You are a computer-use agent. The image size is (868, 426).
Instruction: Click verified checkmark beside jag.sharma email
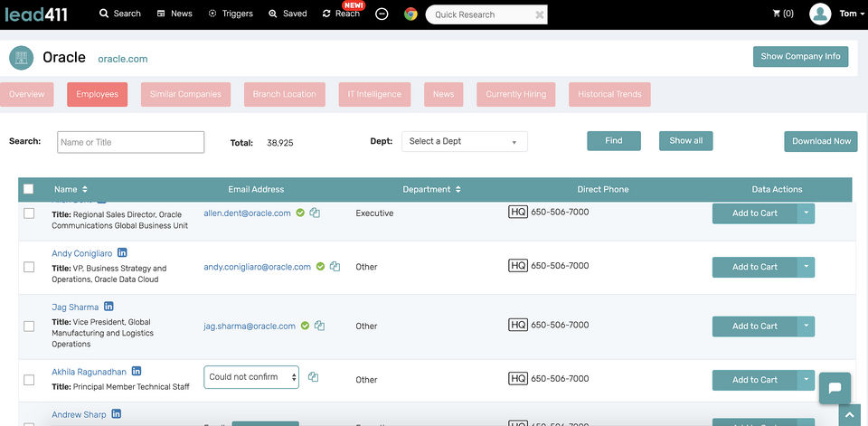click(305, 326)
